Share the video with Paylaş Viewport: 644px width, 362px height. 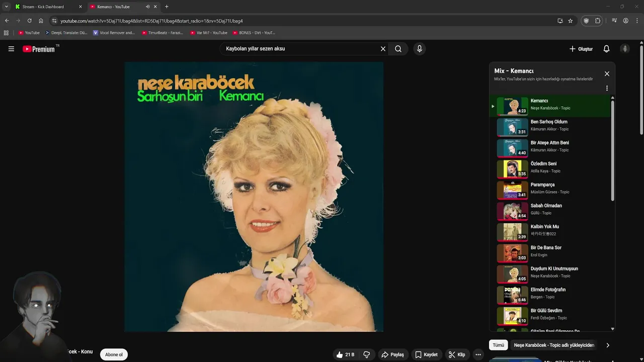pyautogui.click(x=392, y=354)
